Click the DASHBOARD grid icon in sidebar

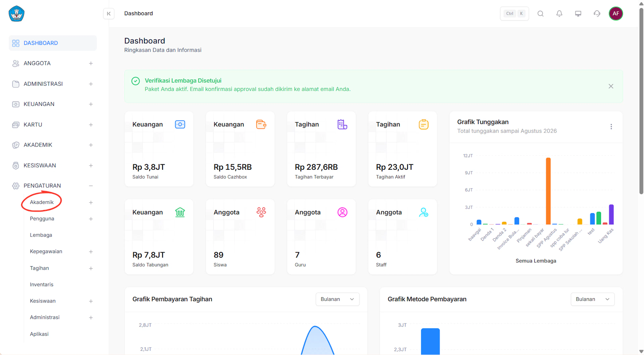(16, 43)
